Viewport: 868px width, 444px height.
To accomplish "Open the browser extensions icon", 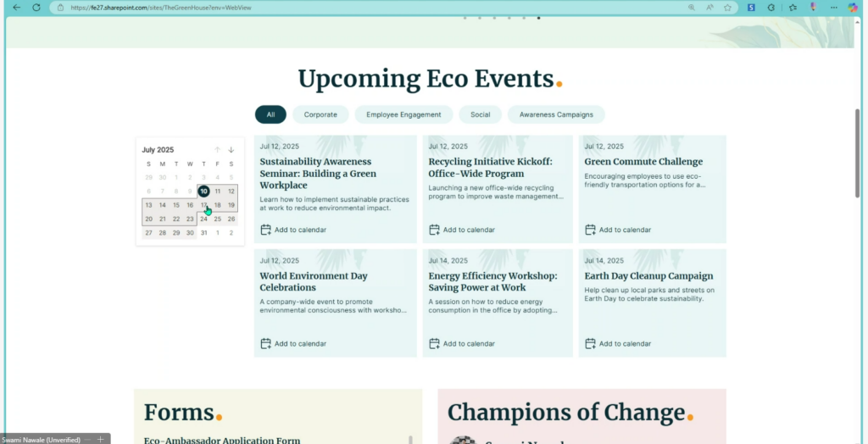I will pos(771,8).
